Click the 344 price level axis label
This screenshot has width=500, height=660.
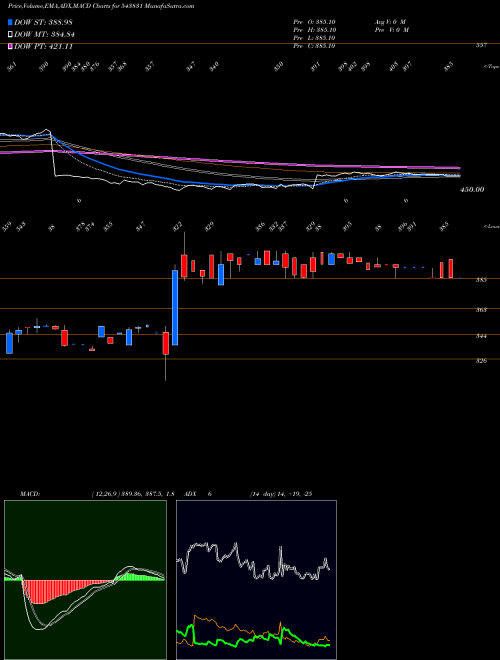(x=482, y=336)
